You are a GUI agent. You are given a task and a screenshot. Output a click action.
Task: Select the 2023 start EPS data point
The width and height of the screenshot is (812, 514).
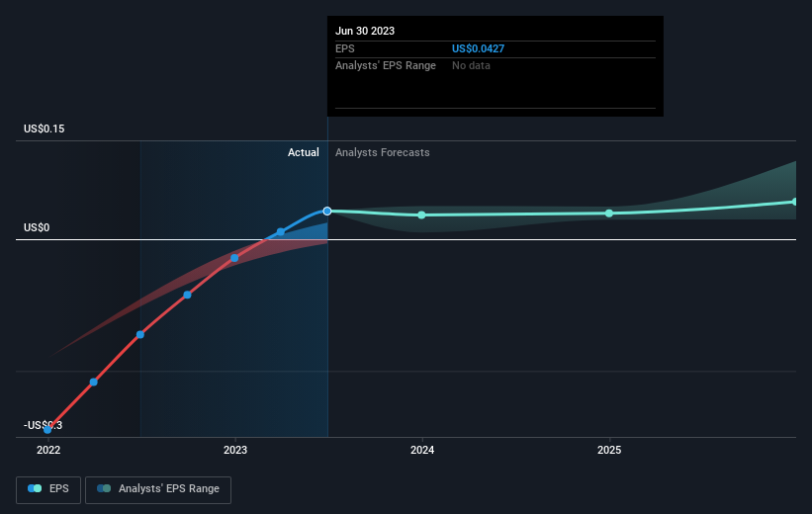234,258
